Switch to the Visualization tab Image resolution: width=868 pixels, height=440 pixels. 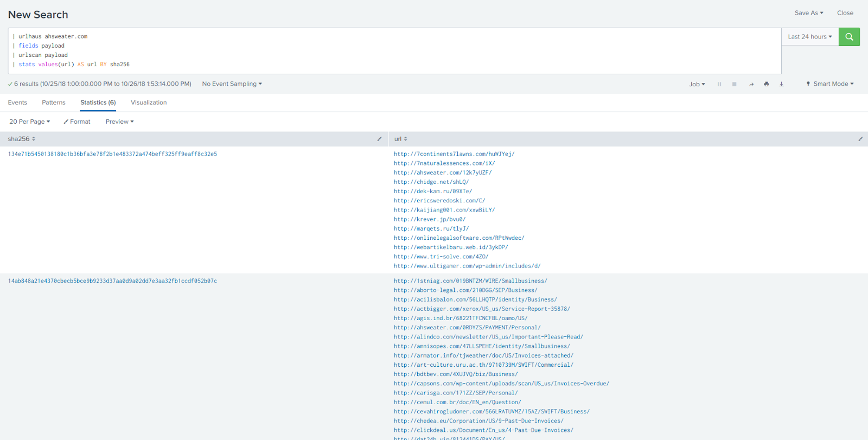pyautogui.click(x=149, y=103)
